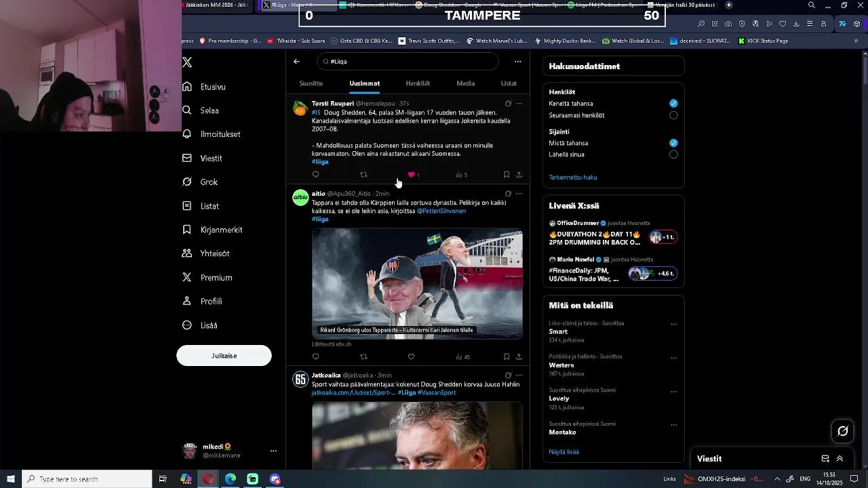Switch to Uusimmat tab
The height and width of the screenshot is (488, 868).
tap(365, 83)
